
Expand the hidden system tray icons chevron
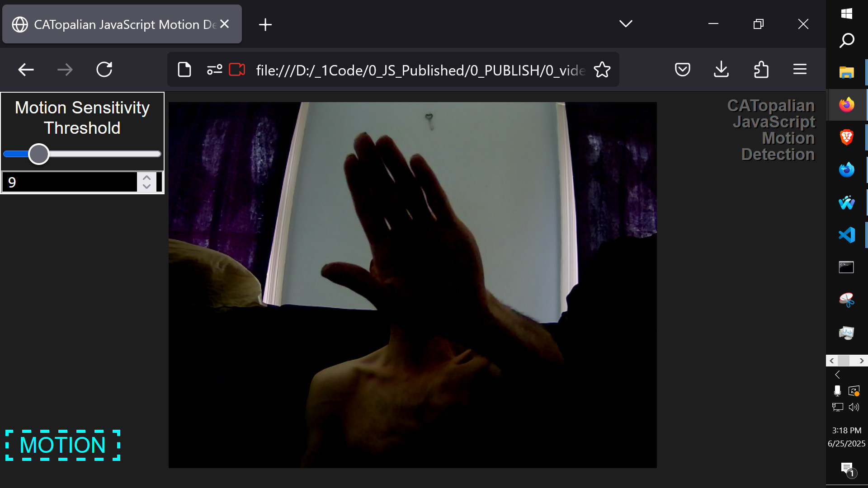tap(837, 375)
